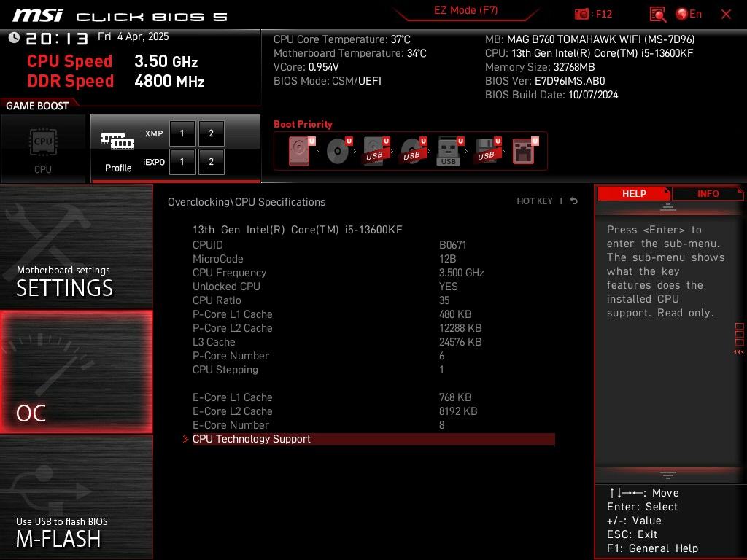
Task: Take a screenshot with the F12 camera icon
Action: tap(581, 15)
